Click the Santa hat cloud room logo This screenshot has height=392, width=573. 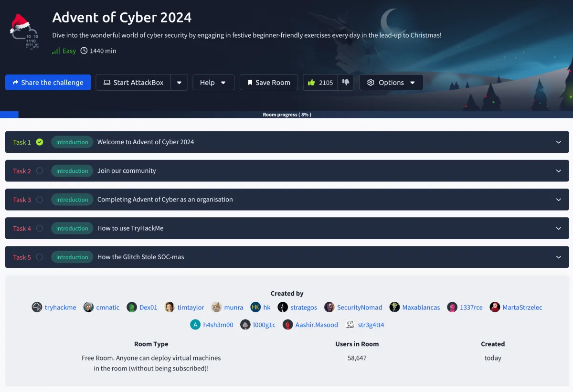(24, 32)
